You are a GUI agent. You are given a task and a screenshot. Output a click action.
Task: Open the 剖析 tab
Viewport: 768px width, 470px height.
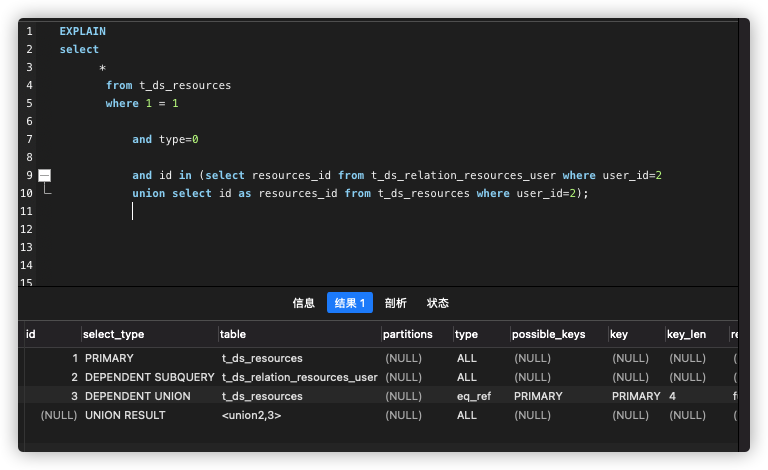pos(396,303)
